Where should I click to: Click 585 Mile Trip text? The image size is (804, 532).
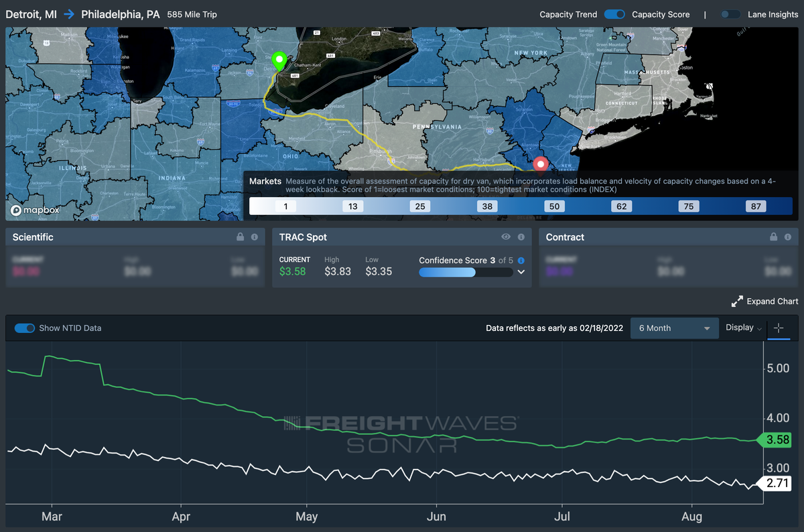click(x=192, y=14)
